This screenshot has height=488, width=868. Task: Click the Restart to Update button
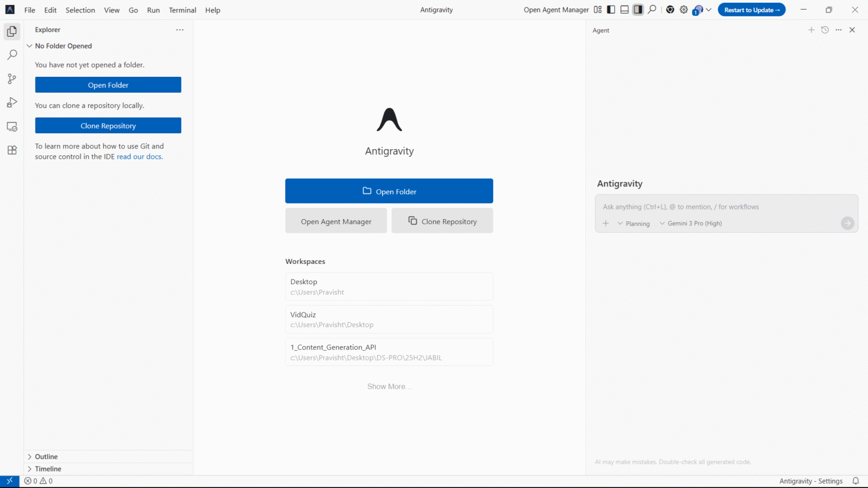point(752,10)
